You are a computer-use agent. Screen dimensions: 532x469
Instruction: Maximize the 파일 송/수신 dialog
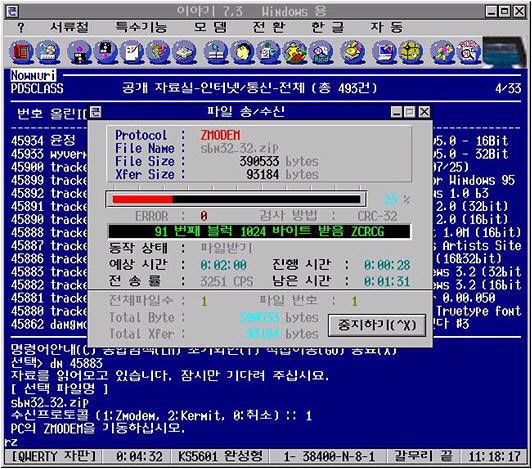coord(410,112)
